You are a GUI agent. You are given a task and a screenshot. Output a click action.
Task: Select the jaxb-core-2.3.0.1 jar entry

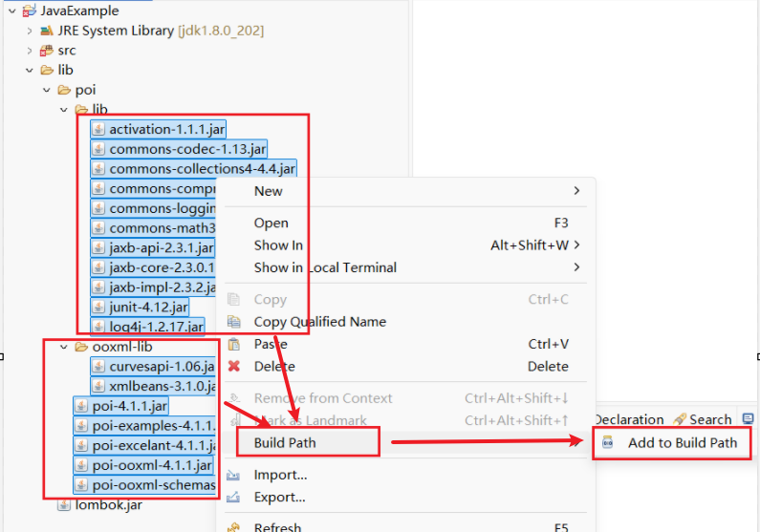pos(153,267)
